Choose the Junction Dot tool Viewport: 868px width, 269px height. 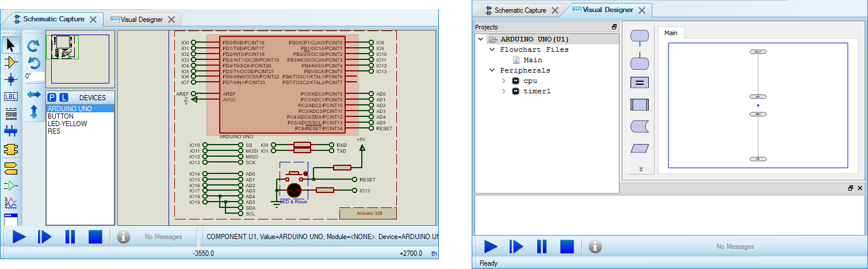click(11, 79)
